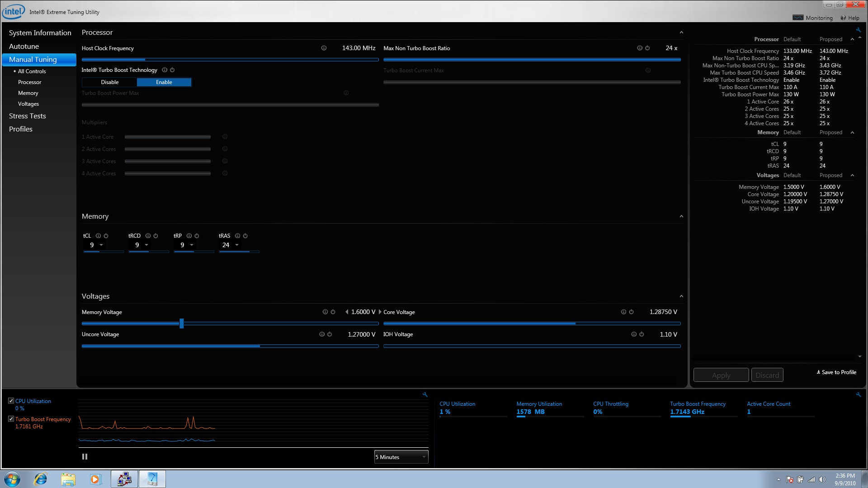Click the Apply button
Viewport: 868px width, 488px height.
coord(721,375)
